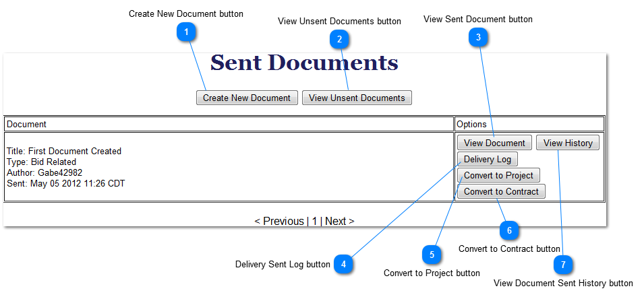Image resolution: width=644 pixels, height=299 pixels.
Task: Go to the Next page link
Action: (x=340, y=221)
